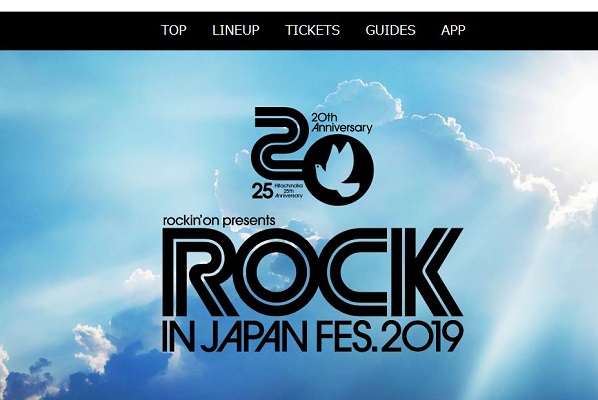
Task: Open the TOP navigation item
Action: (x=174, y=30)
